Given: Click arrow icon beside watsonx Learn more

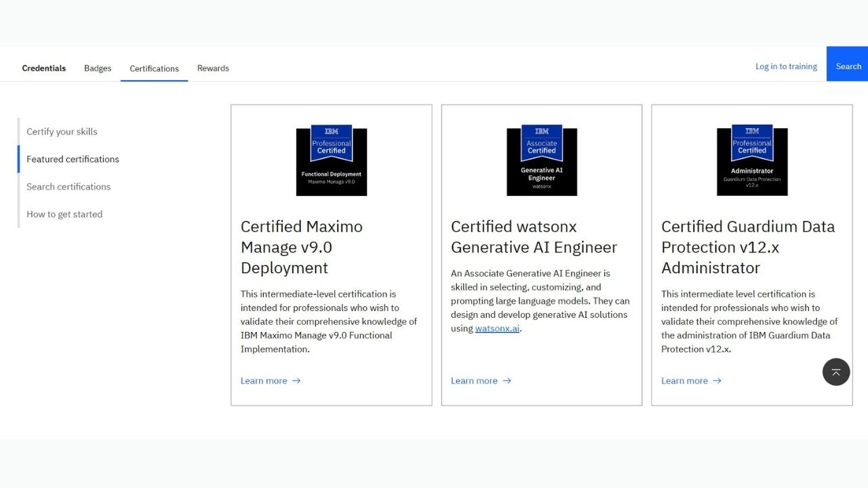Looking at the screenshot, I should pos(507,381).
